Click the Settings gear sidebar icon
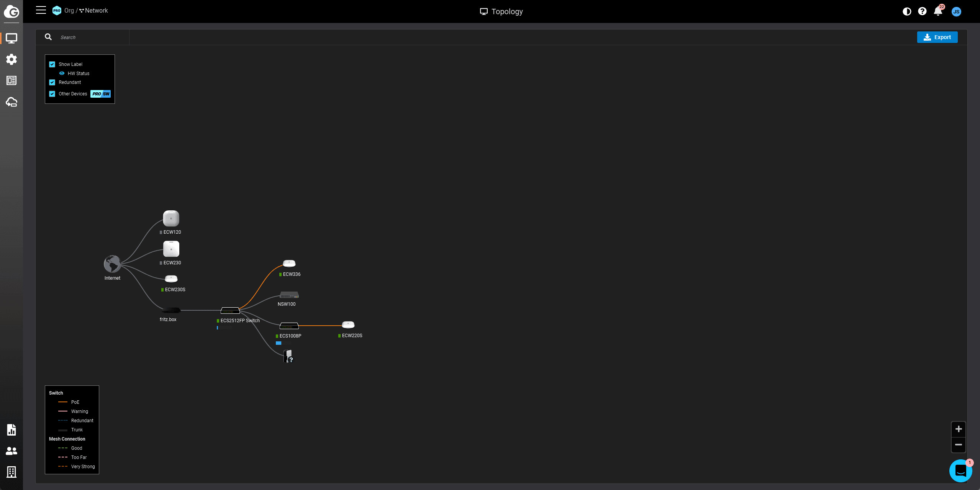 11,59
